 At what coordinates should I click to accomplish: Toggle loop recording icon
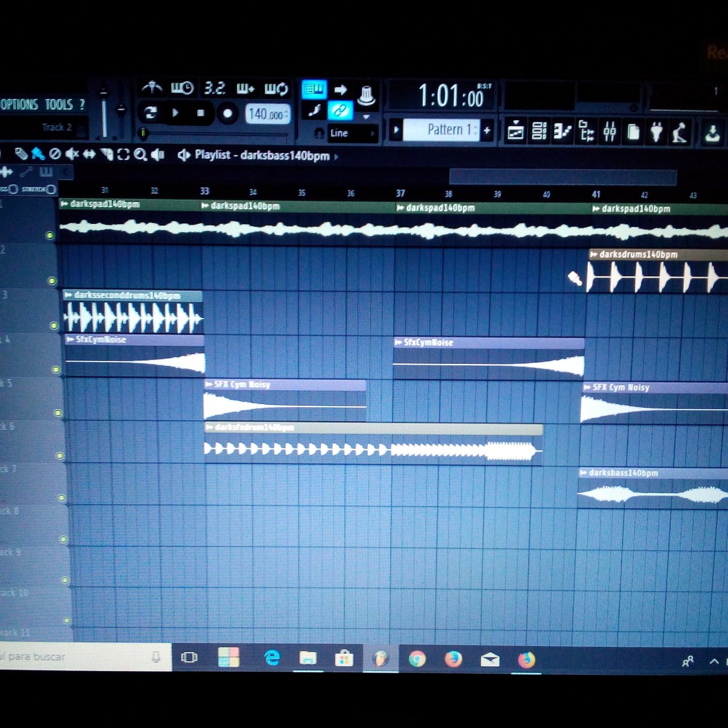(x=277, y=89)
